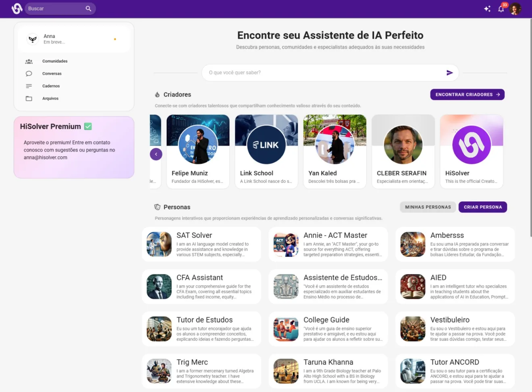The height and width of the screenshot is (392, 532).
Task: Click the page vertical scrollbar
Action: tap(530, 127)
